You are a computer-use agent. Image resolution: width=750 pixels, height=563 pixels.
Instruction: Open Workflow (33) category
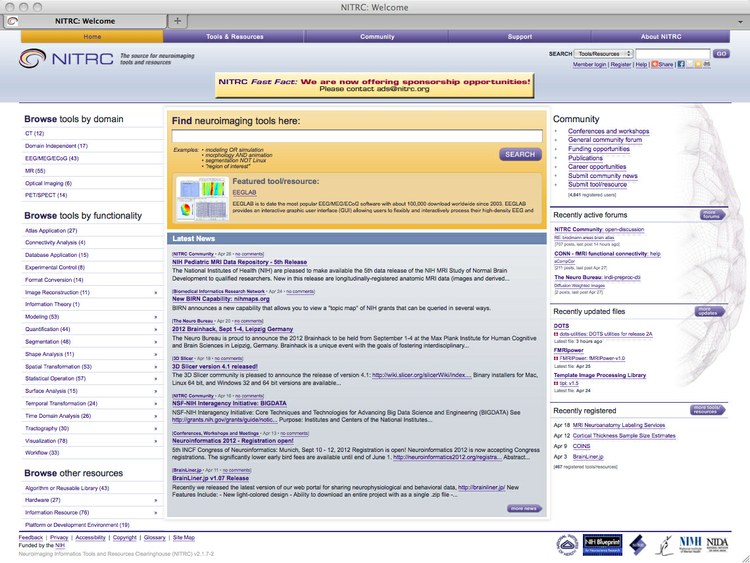click(42, 453)
